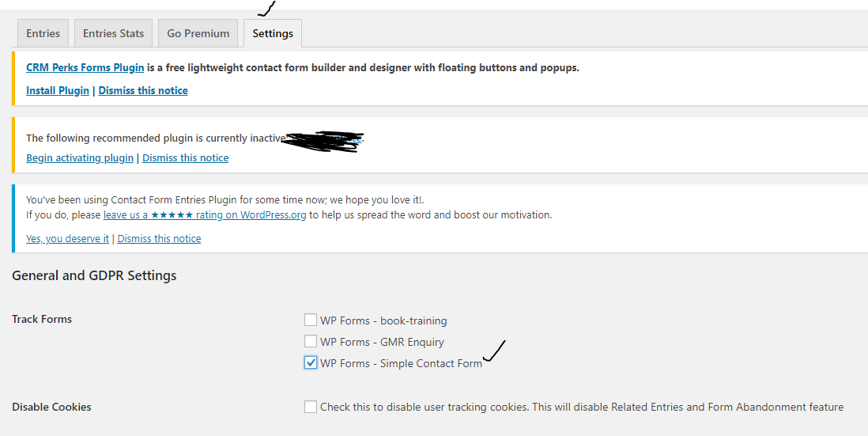Image resolution: width=868 pixels, height=436 pixels.
Task: Open the CRM Perks Forms Plugin link
Action: point(85,67)
